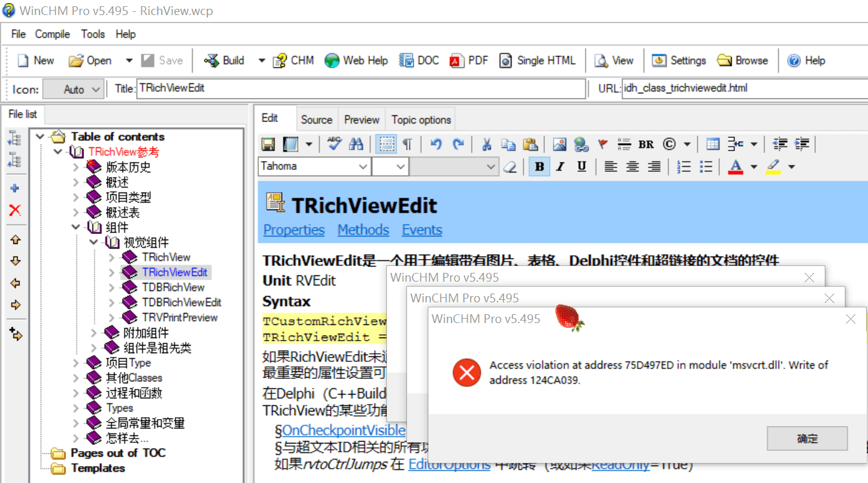Click the View toolbar button
Viewport: 868px width, 483px height.
coord(614,60)
